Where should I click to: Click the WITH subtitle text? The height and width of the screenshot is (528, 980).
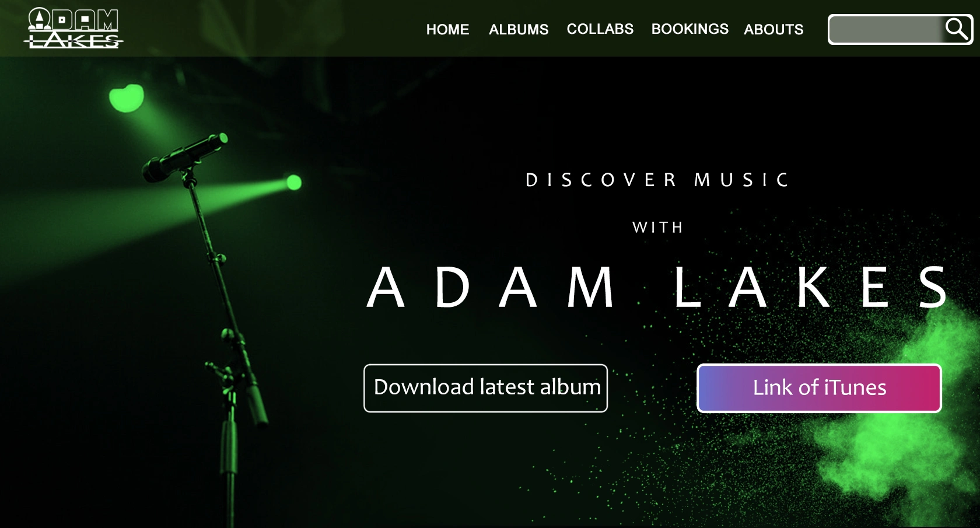click(x=658, y=227)
